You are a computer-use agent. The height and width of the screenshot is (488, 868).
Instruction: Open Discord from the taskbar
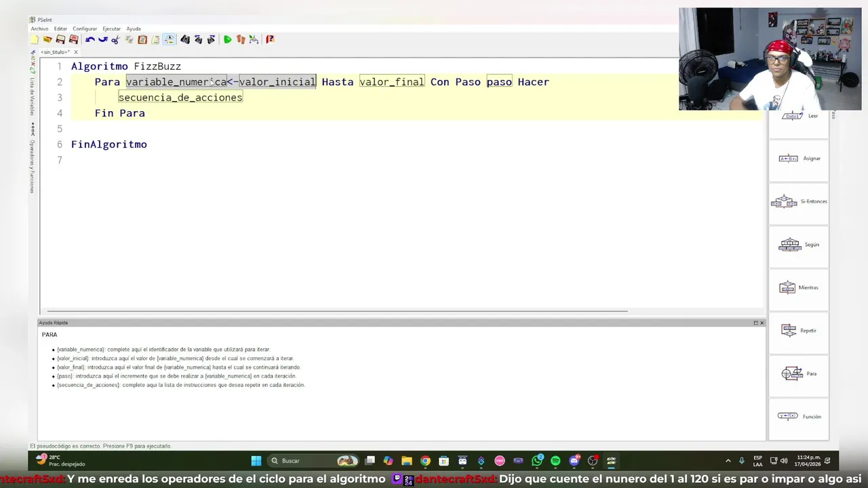[574, 461]
